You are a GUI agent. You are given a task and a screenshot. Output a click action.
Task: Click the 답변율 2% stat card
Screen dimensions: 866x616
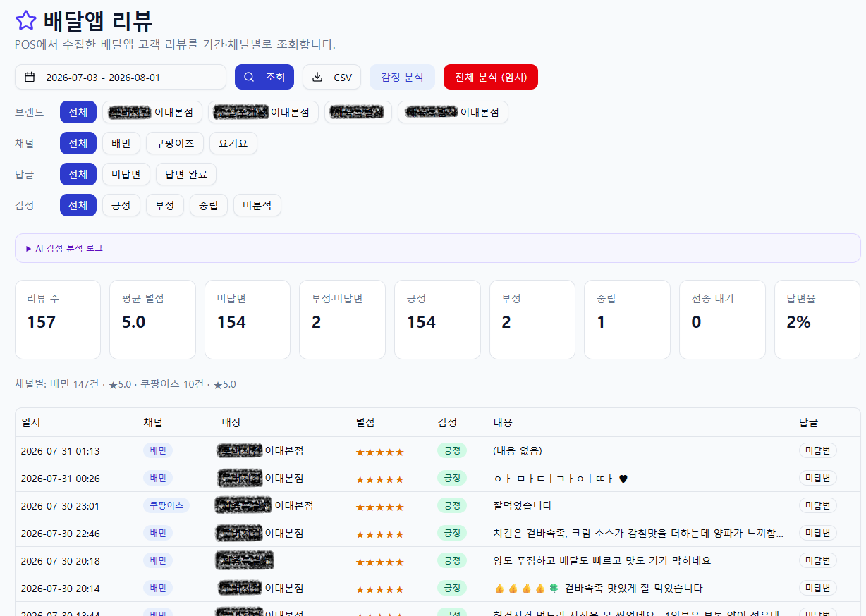[x=817, y=319]
